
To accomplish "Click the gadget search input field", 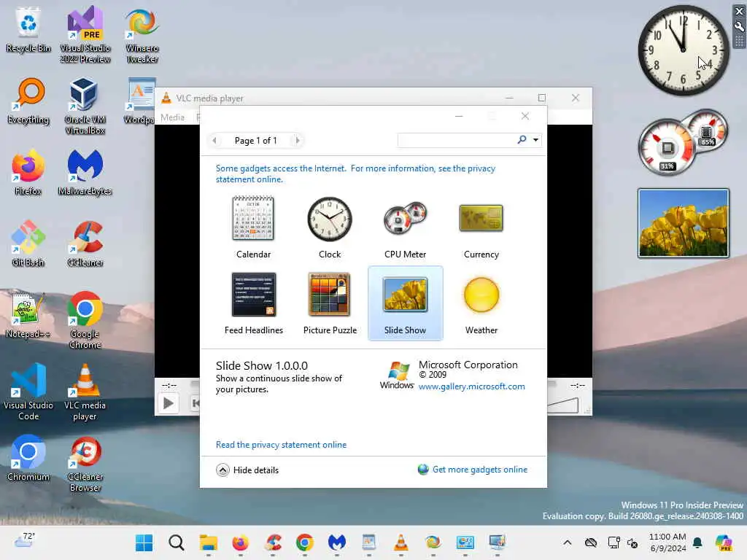I will tap(457, 140).
